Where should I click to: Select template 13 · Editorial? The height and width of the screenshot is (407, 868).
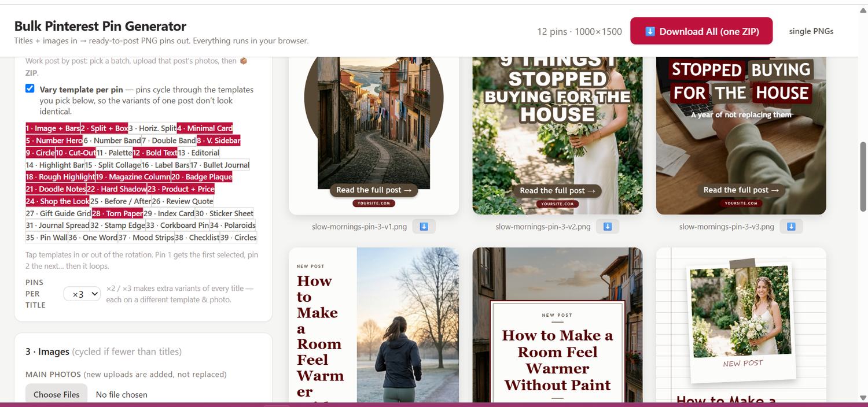pyautogui.click(x=198, y=153)
